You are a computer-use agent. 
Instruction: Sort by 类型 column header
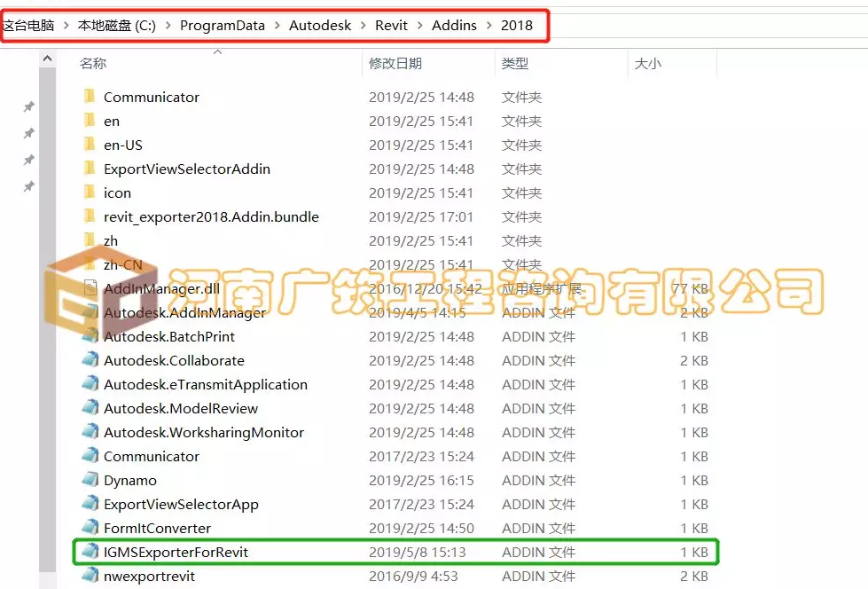click(x=515, y=63)
